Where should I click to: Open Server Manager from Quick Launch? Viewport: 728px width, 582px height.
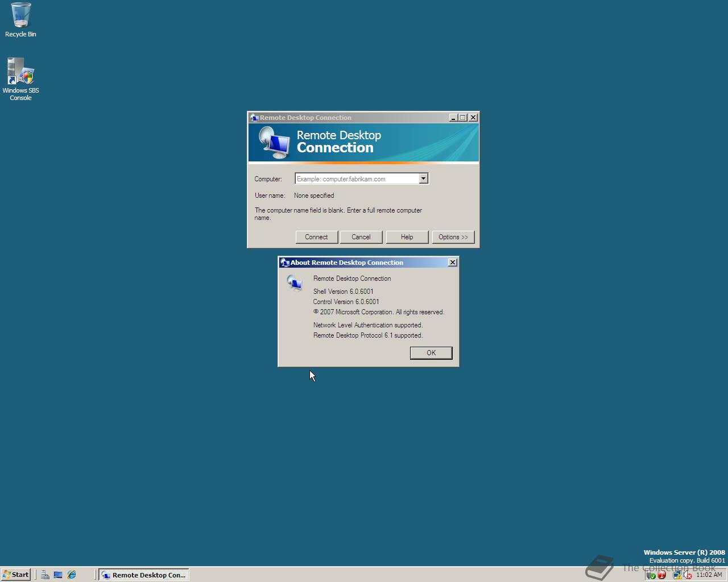(x=45, y=575)
